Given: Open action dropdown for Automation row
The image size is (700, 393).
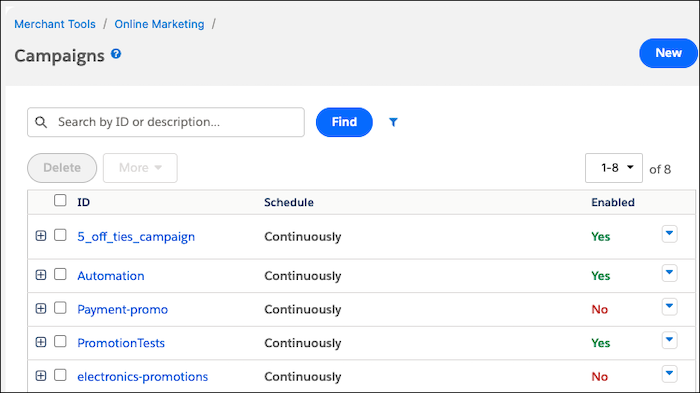Looking at the screenshot, I should (x=669, y=273).
